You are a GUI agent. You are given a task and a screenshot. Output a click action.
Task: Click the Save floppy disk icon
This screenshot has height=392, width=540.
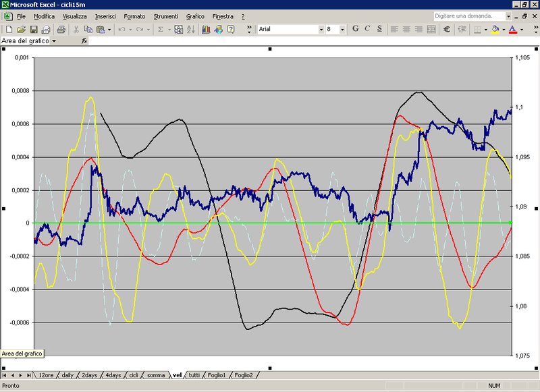click(x=34, y=29)
